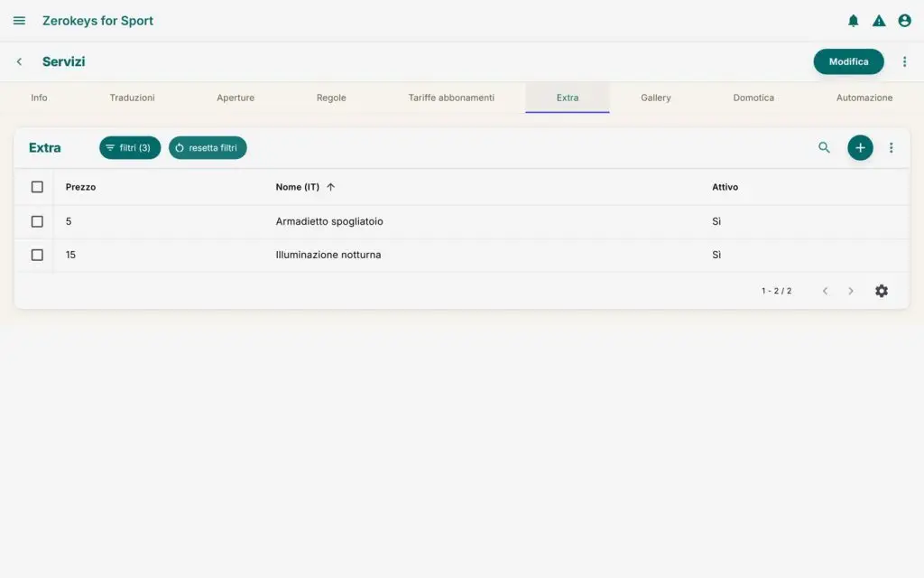Open table settings gear
The image size is (924, 578).
point(881,291)
